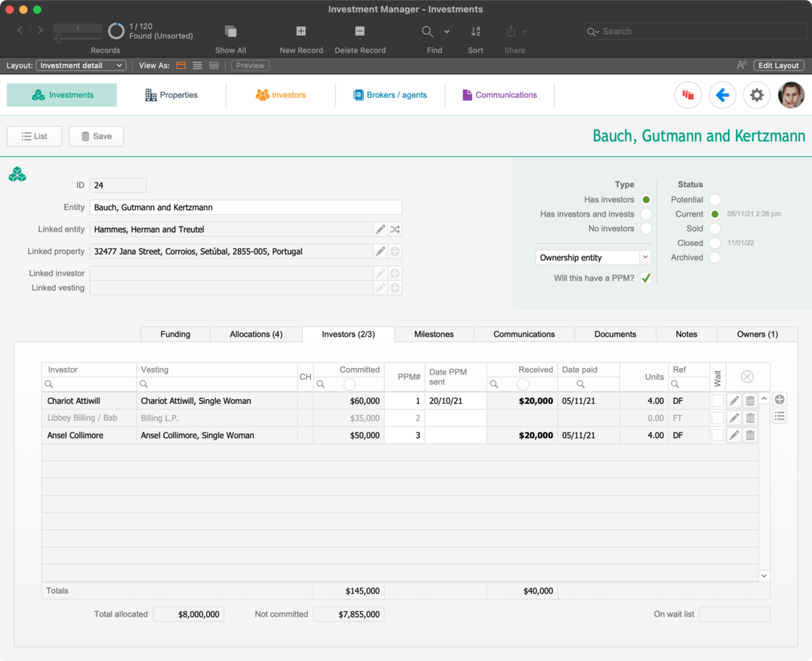Open the Share icon in the toolbar
Screen dimensions: 812x661
click(x=511, y=31)
